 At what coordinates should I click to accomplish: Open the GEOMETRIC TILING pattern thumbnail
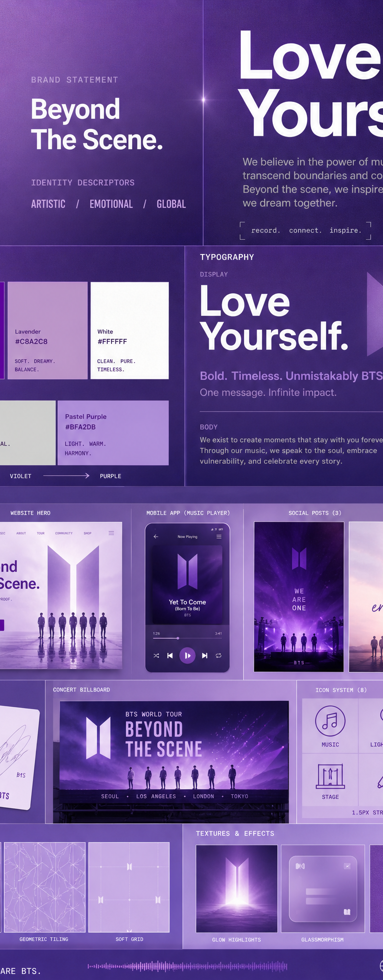[x=45, y=887]
